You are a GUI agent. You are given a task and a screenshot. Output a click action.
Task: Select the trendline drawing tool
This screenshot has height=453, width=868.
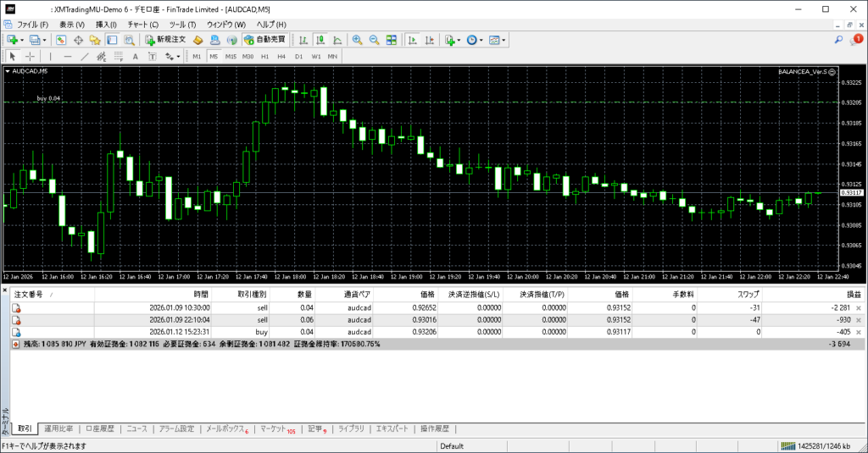85,57
